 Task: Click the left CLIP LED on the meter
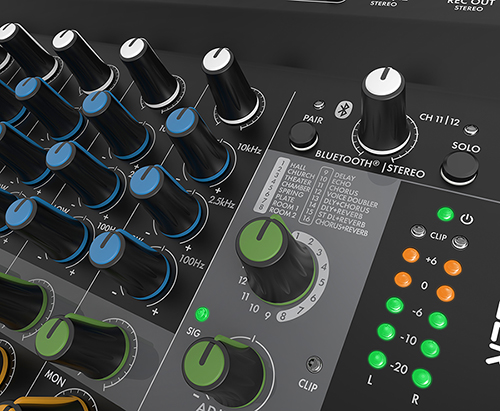(418, 231)
